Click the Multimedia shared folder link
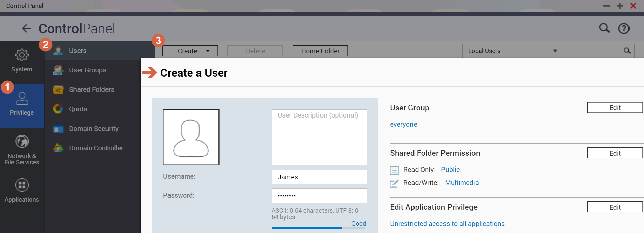644x233 pixels. point(462,183)
